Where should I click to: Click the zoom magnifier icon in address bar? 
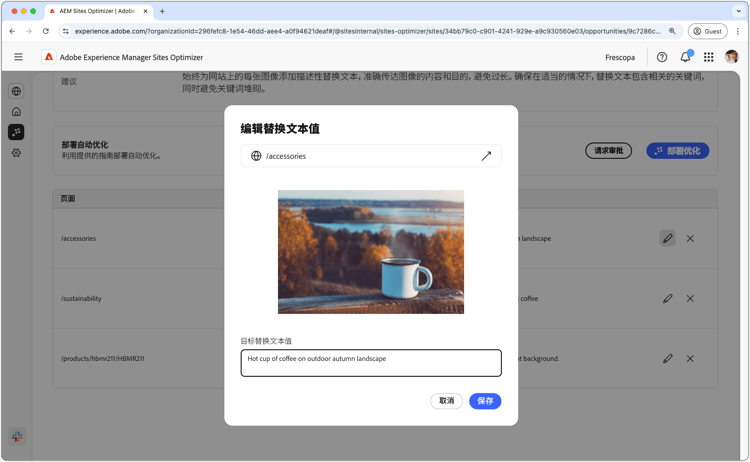point(672,31)
